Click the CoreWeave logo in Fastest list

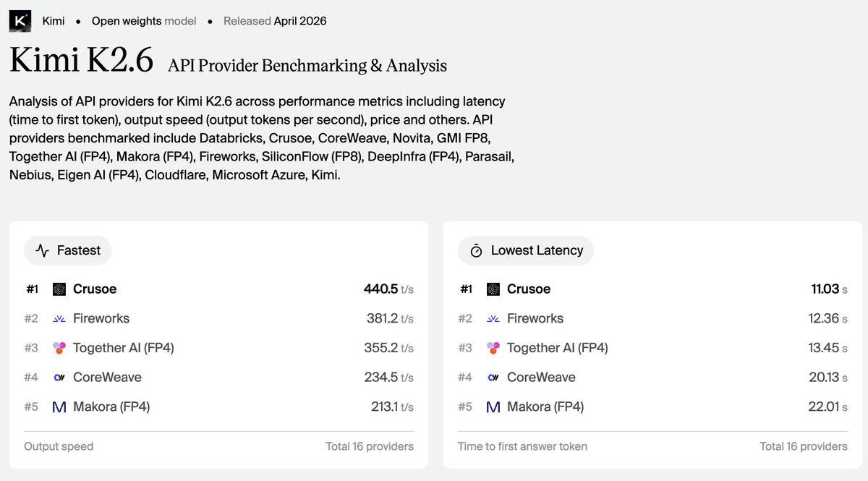[59, 378]
